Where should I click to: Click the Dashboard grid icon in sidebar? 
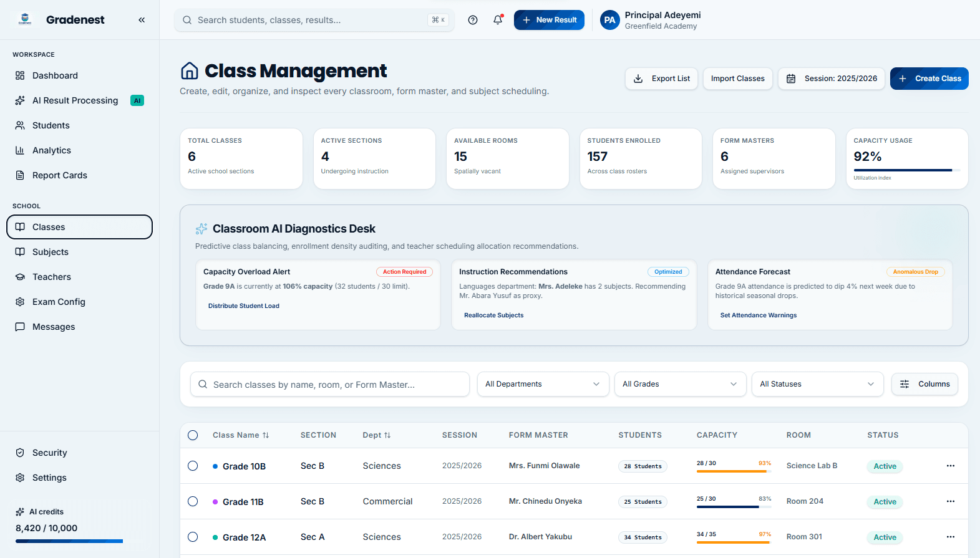[x=20, y=75]
